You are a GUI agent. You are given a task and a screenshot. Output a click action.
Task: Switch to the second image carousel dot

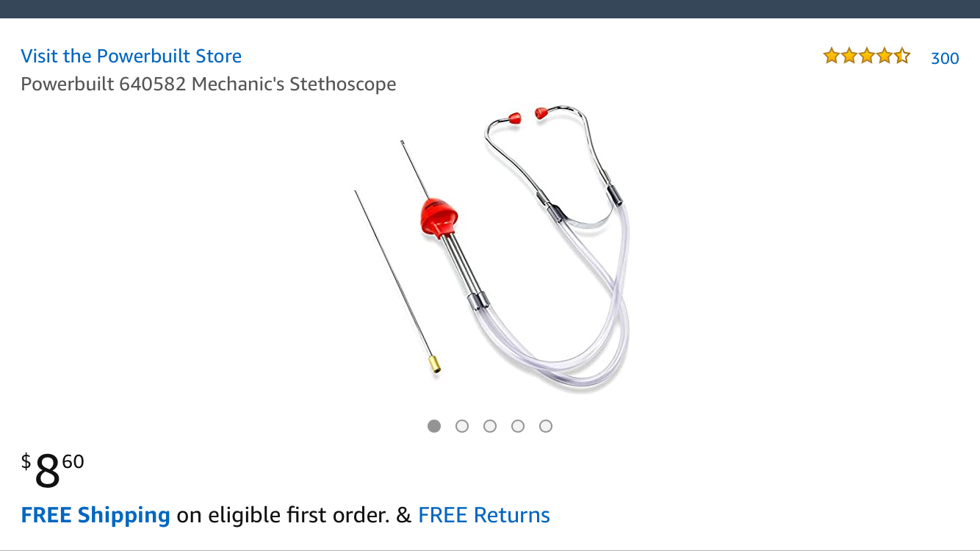click(x=462, y=426)
